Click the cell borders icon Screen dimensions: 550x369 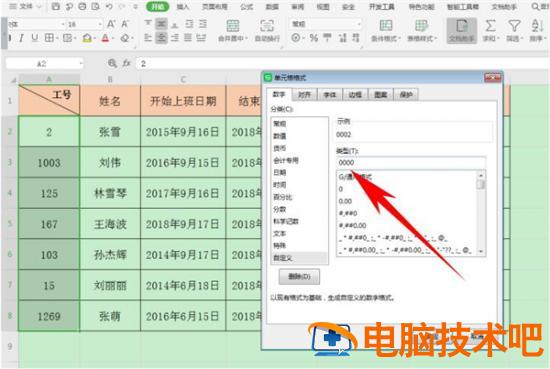pos(49,38)
